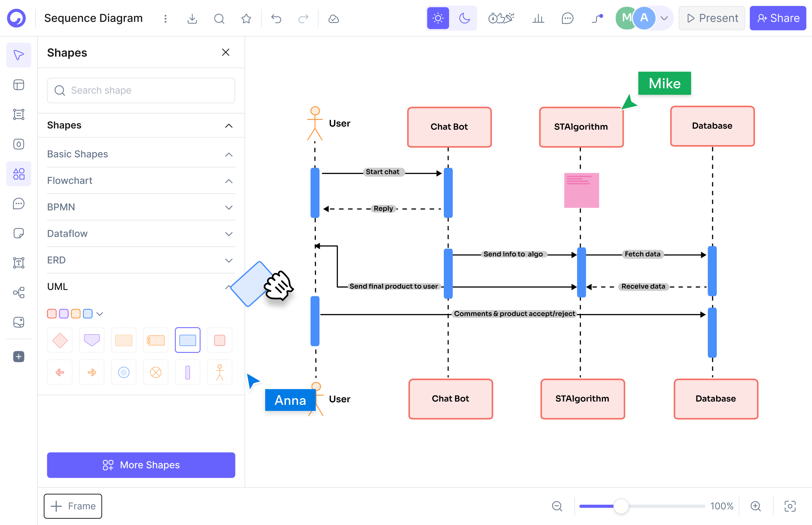Open the document options kebab menu
The image size is (812, 525).
click(x=166, y=18)
